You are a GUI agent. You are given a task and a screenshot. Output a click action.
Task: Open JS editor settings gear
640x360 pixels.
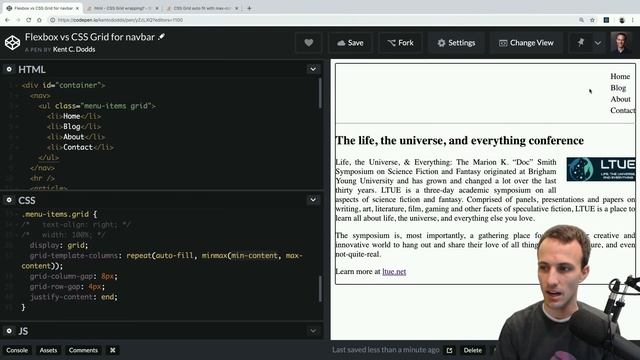[9, 331]
